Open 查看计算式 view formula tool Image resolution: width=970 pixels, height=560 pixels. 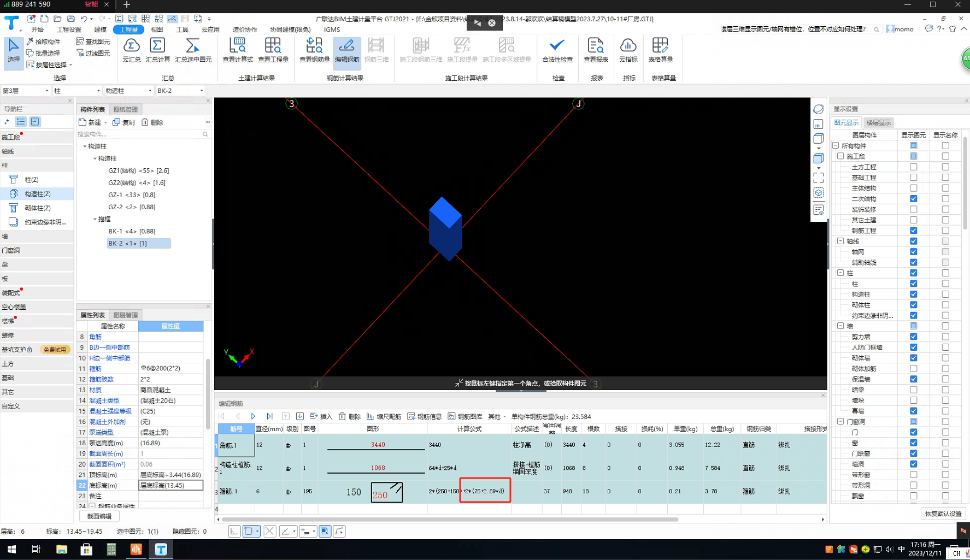(x=238, y=50)
